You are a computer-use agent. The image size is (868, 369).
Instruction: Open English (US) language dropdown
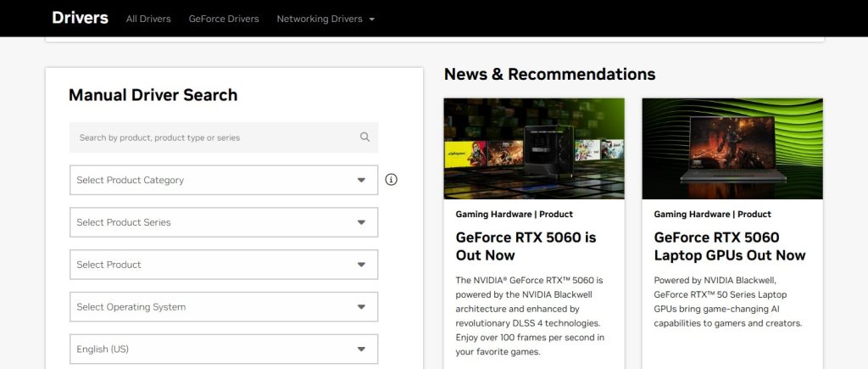(224, 349)
